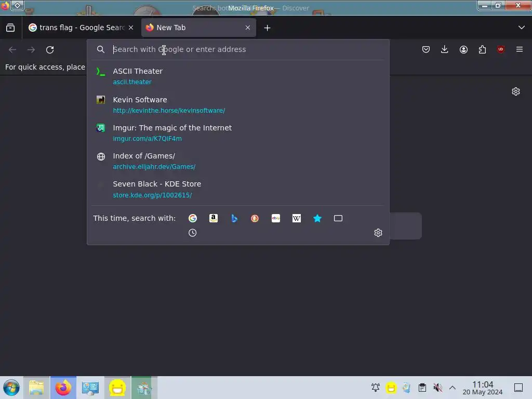The height and width of the screenshot is (399, 532).
Task: Open the Index of /Games/ suggestion
Action: pos(238,161)
